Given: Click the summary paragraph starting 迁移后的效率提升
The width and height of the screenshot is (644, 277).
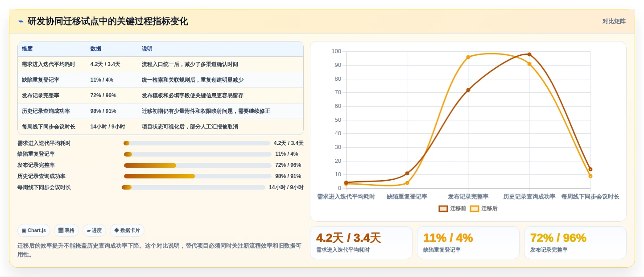Looking at the screenshot, I should (x=159, y=250).
